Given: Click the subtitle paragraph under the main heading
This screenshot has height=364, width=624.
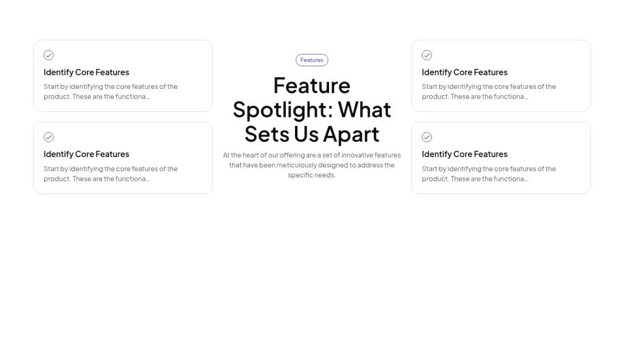Looking at the screenshot, I should coord(312,164).
